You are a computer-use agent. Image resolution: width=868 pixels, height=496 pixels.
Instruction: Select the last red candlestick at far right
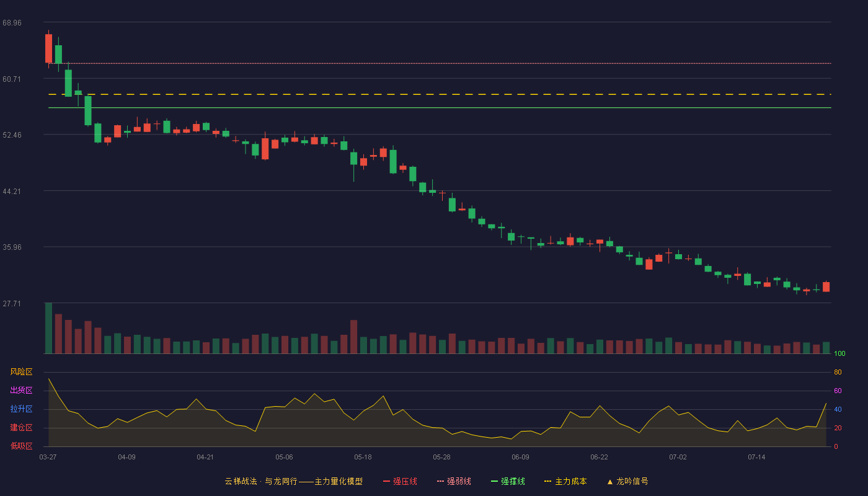(x=826, y=286)
